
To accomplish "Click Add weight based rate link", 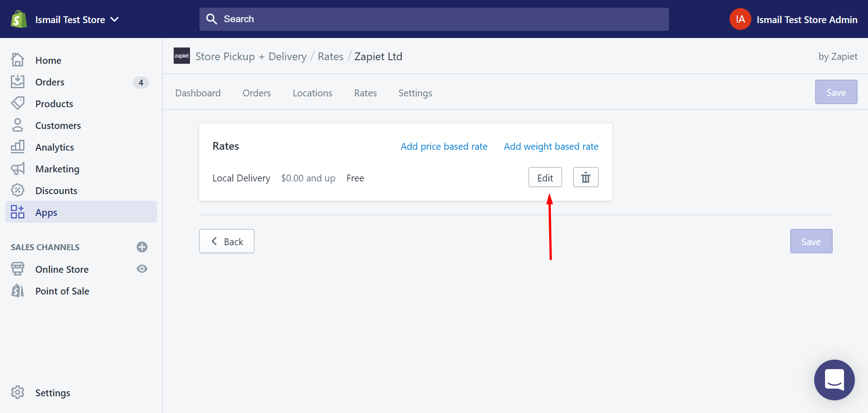I will pos(551,146).
